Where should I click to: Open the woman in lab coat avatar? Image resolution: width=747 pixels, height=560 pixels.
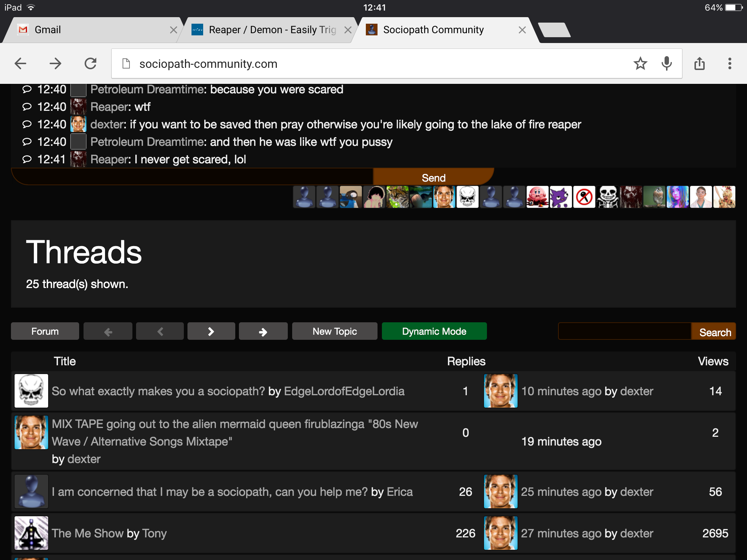click(x=701, y=197)
